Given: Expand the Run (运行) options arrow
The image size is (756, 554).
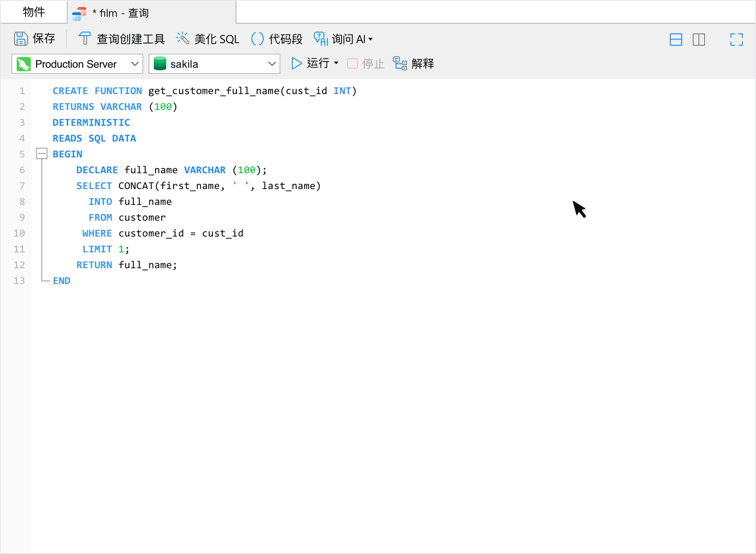Looking at the screenshot, I should point(336,63).
